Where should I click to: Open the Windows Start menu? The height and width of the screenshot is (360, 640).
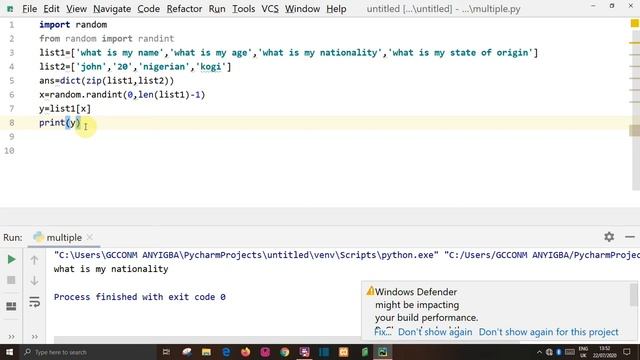[x=9, y=352]
